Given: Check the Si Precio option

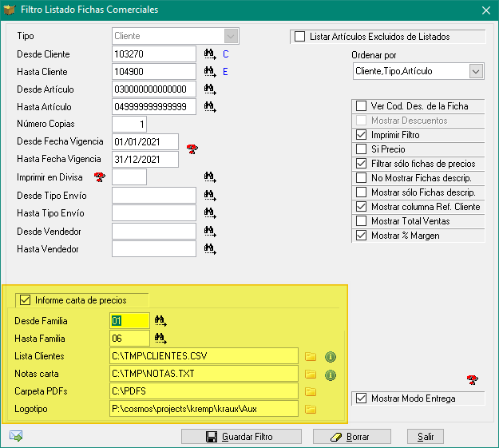Looking at the screenshot, I should pos(361,149).
